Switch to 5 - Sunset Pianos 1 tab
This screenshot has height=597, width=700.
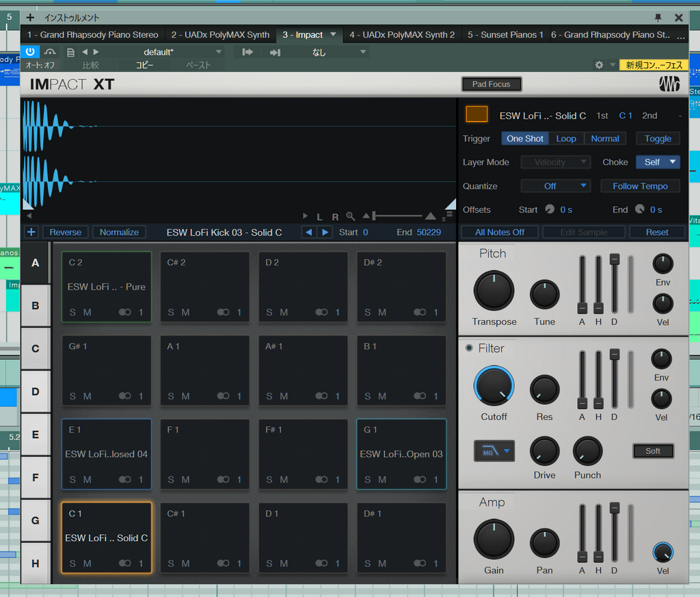[x=505, y=35]
